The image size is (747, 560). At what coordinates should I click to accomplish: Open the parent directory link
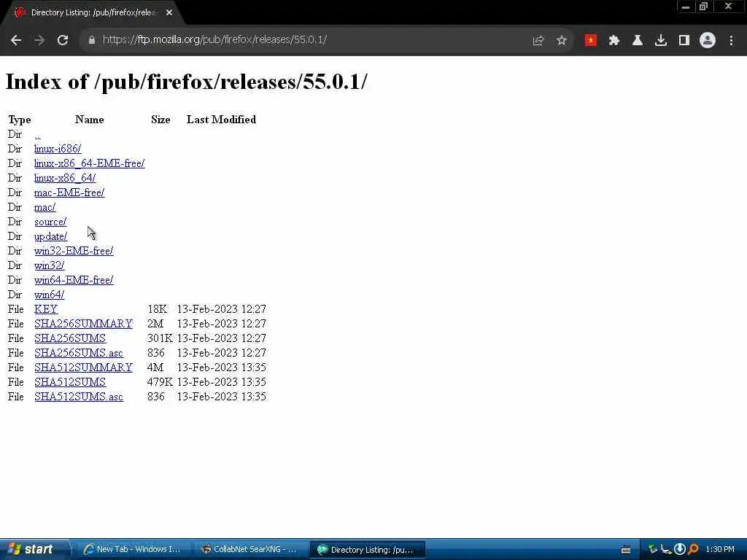pyautogui.click(x=38, y=135)
